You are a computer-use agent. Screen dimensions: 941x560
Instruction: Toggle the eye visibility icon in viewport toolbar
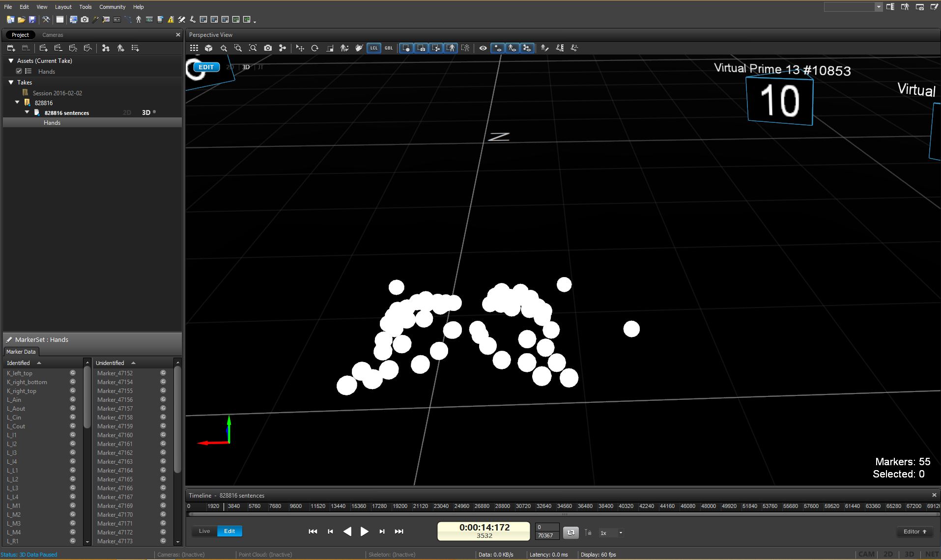coord(483,48)
